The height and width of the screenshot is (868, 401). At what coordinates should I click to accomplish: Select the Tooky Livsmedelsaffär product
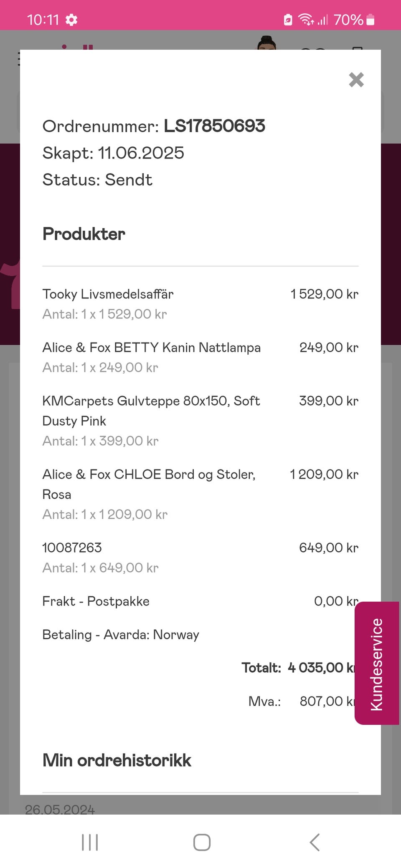(108, 294)
